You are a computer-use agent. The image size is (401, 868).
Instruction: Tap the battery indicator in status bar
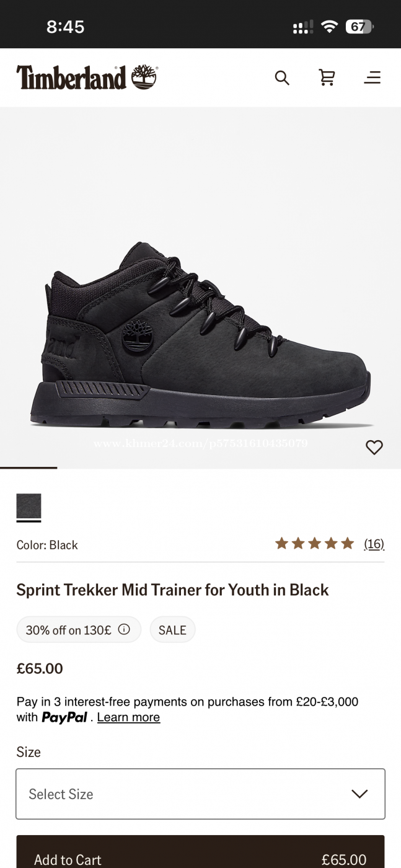(359, 27)
